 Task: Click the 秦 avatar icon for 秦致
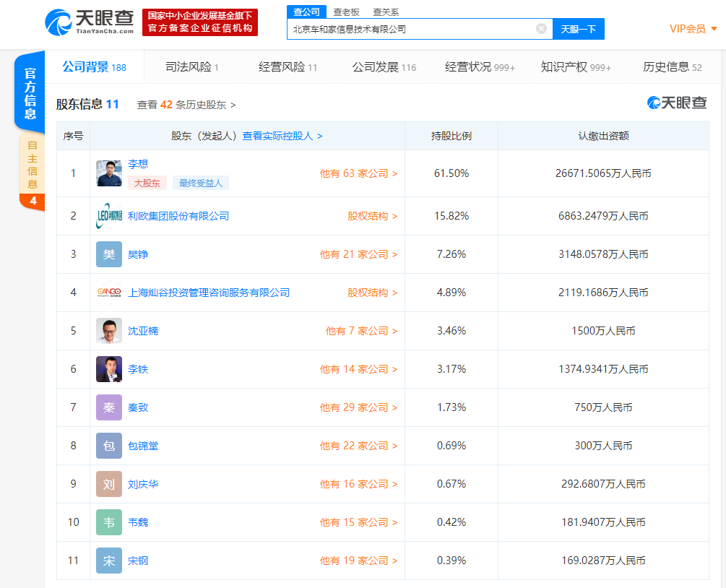click(109, 407)
